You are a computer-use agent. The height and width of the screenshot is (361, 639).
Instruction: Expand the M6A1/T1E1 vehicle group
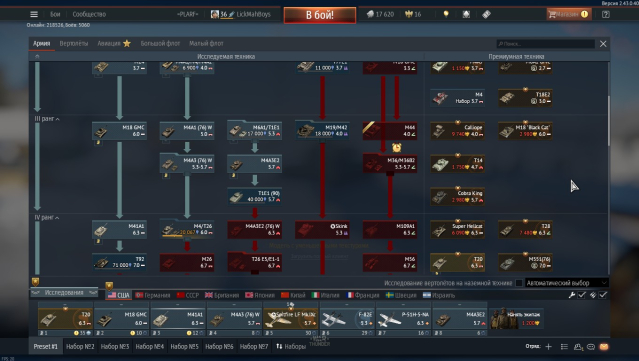tap(254, 130)
